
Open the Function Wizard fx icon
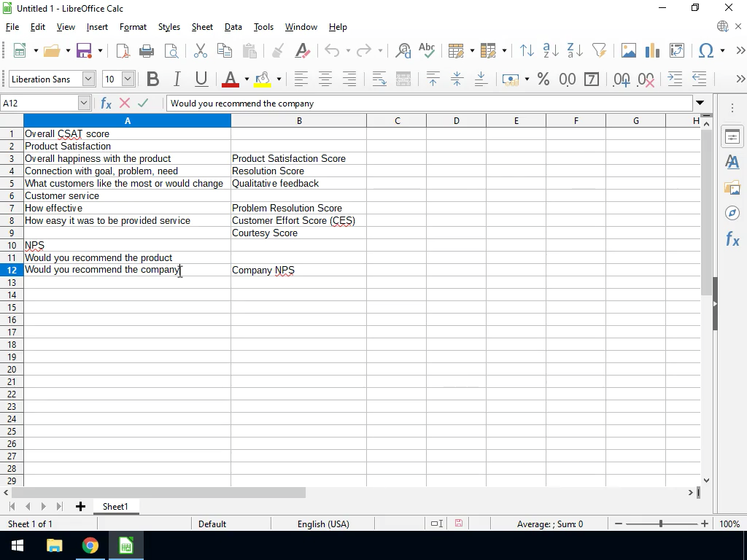(x=106, y=103)
